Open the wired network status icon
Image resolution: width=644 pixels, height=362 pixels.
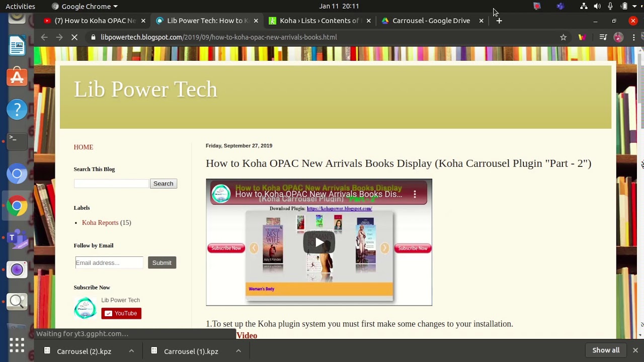click(584, 6)
